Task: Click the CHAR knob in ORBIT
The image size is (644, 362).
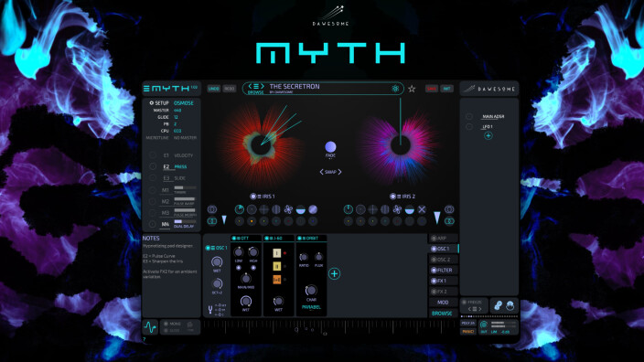Action: point(311,291)
